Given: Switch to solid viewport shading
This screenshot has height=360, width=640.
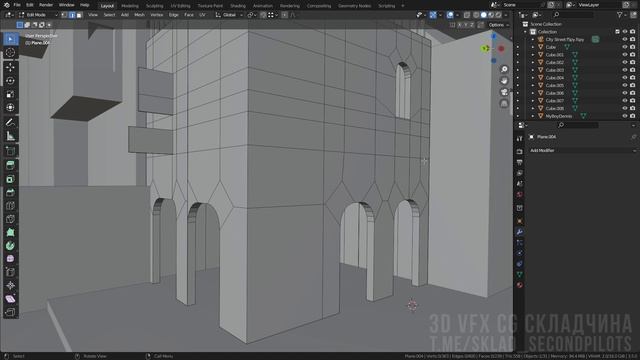Looking at the screenshot, I should coord(484,15).
